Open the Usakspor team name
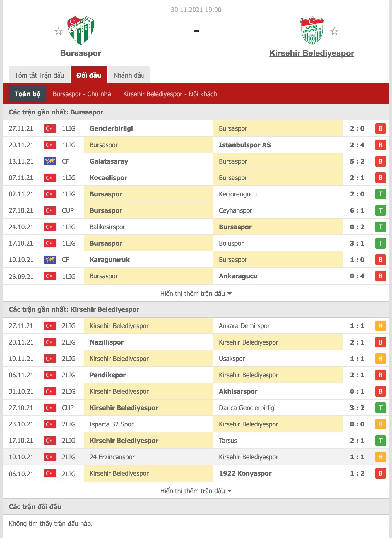Image resolution: width=392 pixels, height=538 pixels. (x=232, y=359)
